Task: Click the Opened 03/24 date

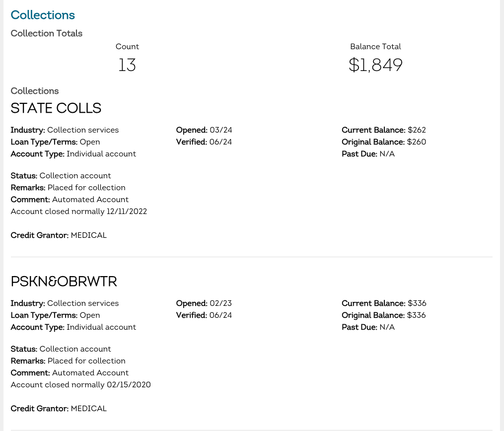Action: tap(204, 130)
